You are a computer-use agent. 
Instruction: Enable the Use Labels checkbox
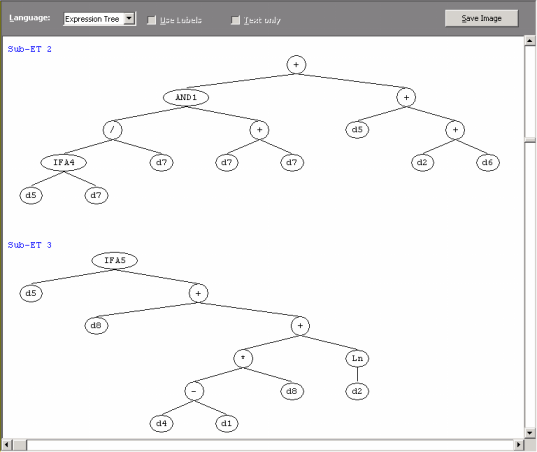tap(151, 20)
